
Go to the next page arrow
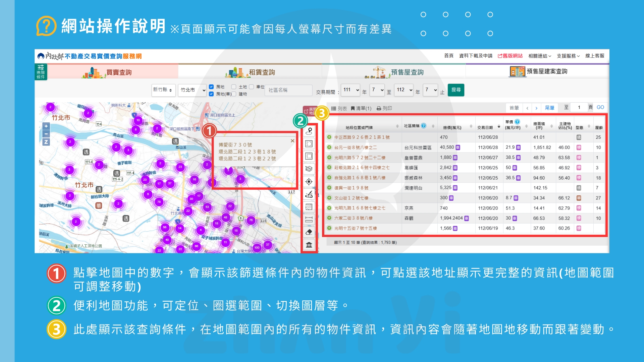pos(536,108)
